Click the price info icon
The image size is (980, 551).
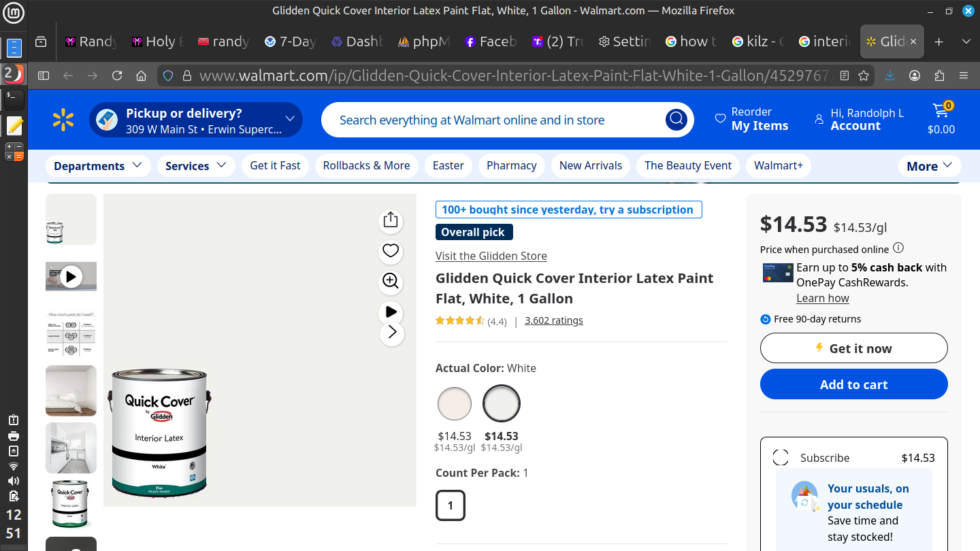(x=898, y=248)
